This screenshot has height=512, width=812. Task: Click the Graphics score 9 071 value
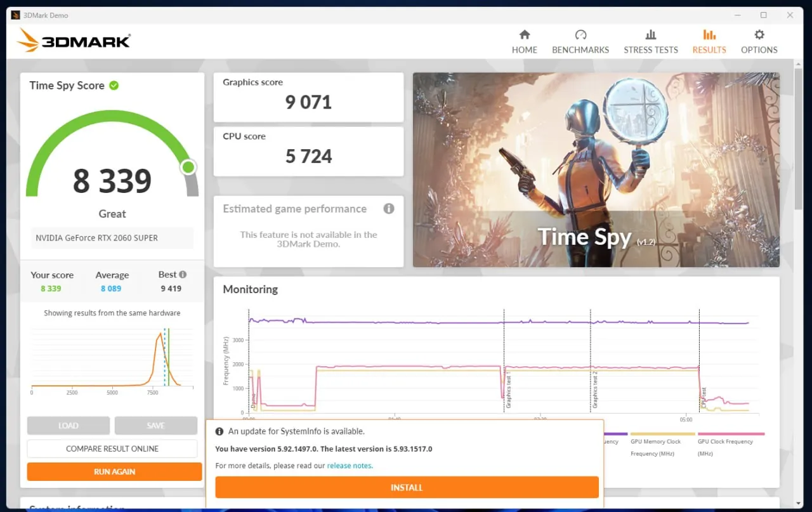[308, 102]
